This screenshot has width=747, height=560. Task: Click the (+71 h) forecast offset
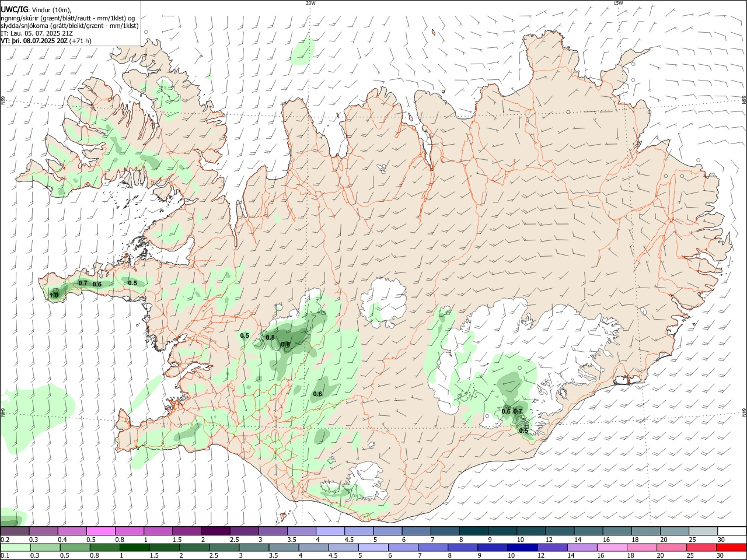(x=81, y=41)
